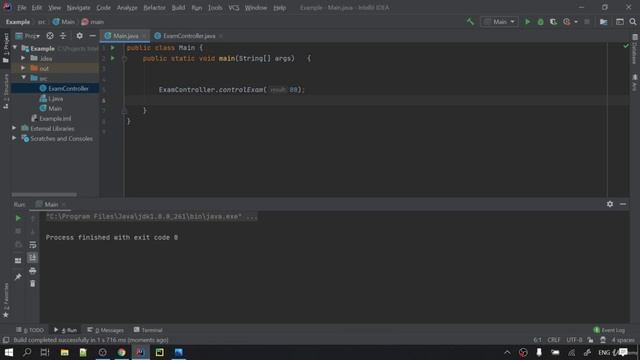Screen dimensions: 640x360
Task: Click the green inspection checkmark
Action: (x=626, y=46)
